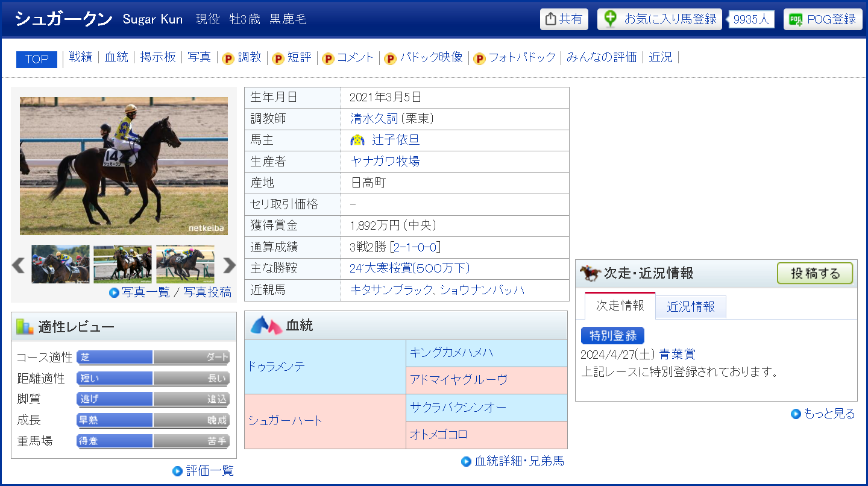Click the jockey silks icon beside 辻子依旦
This screenshot has width=868, height=486.
tap(358, 140)
